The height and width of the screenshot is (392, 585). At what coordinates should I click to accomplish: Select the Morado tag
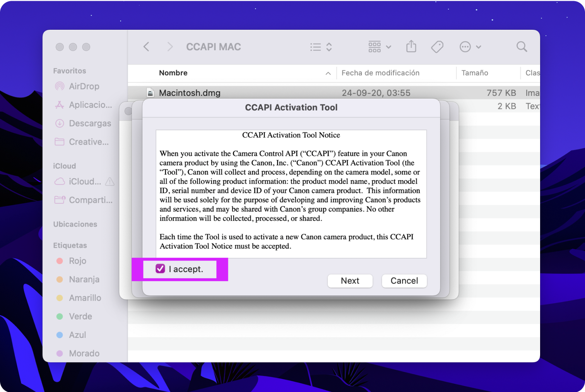[x=78, y=354]
